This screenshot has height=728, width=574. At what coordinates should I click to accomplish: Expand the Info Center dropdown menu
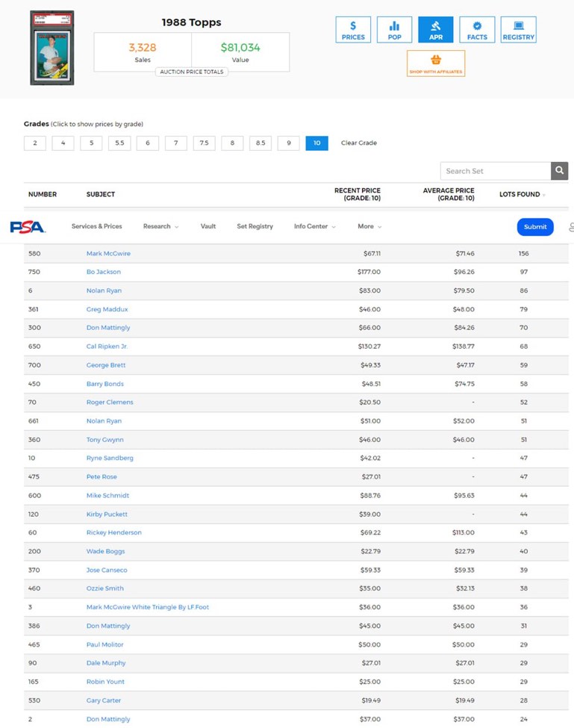pyautogui.click(x=314, y=226)
